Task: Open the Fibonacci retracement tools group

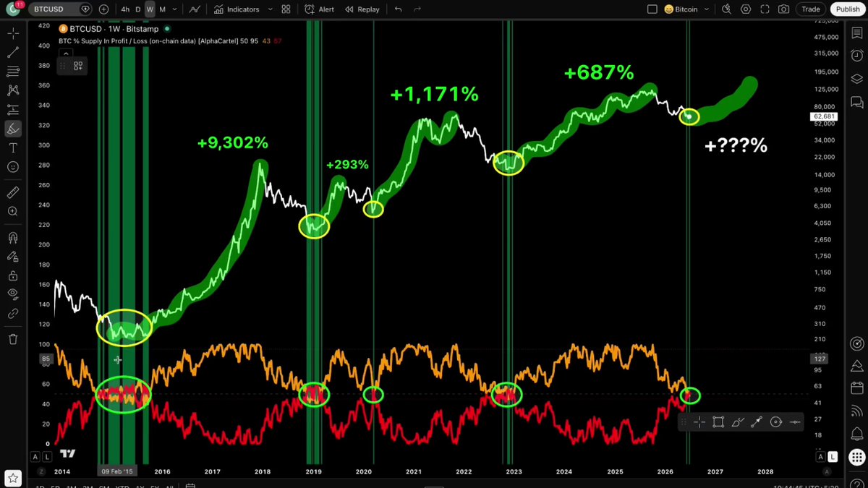Action: click(x=13, y=71)
